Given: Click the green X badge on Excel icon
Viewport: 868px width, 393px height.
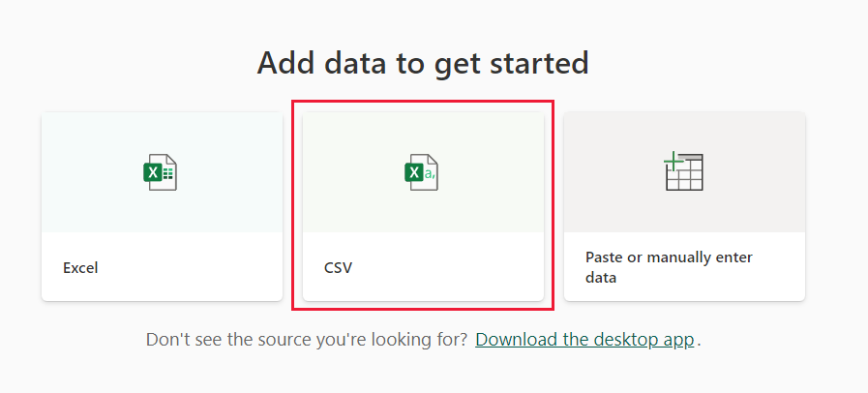Looking at the screenshot, I should click(x=152, y=172).
